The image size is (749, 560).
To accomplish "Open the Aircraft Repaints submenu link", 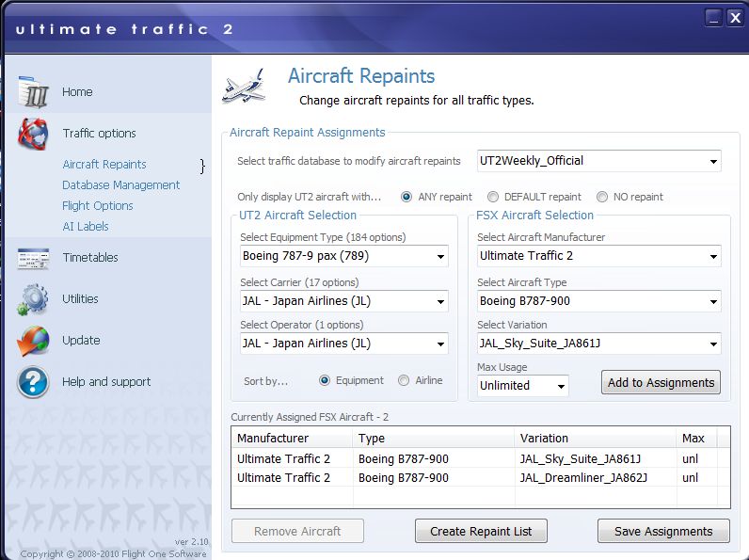I will click(x=104, y=165).
